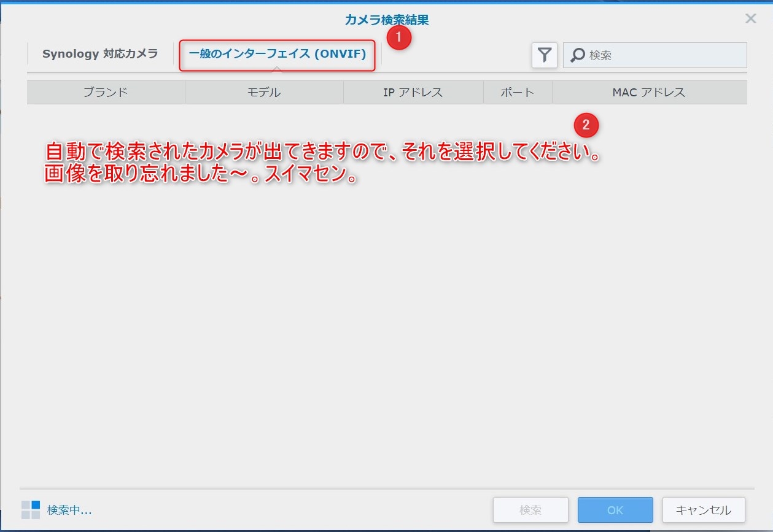
Task: Click the ポート column header
Action: (517, 93)
